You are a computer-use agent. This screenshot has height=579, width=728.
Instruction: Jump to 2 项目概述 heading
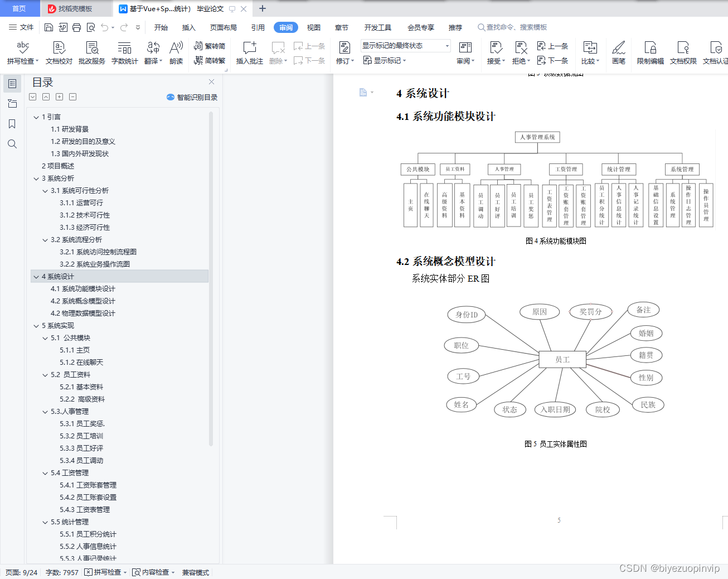pyautogui.click(x=58, y=166)
